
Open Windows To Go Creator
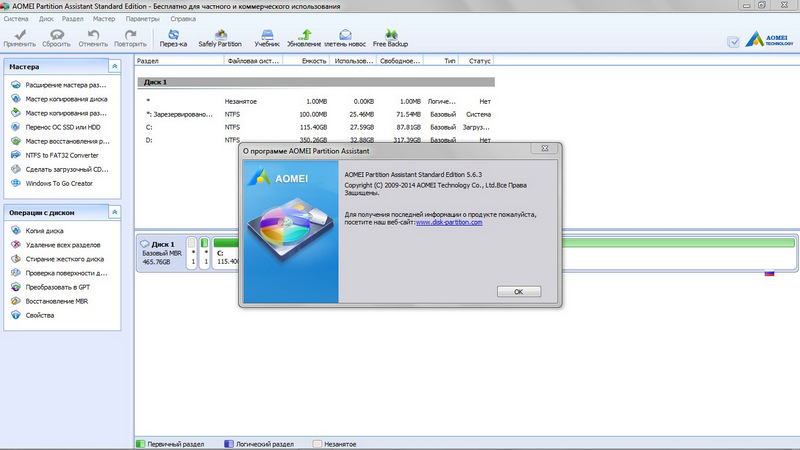tap(59, 183)
